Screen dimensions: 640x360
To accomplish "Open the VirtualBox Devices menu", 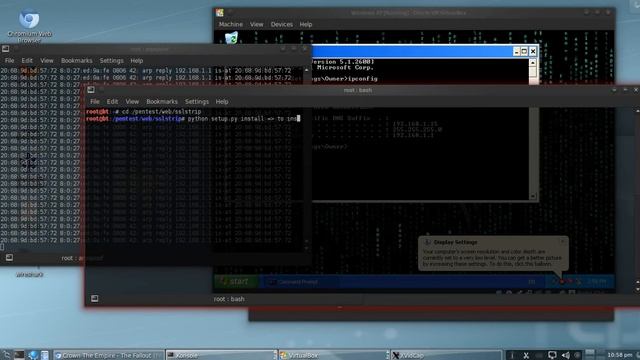I will pos(282,24).
